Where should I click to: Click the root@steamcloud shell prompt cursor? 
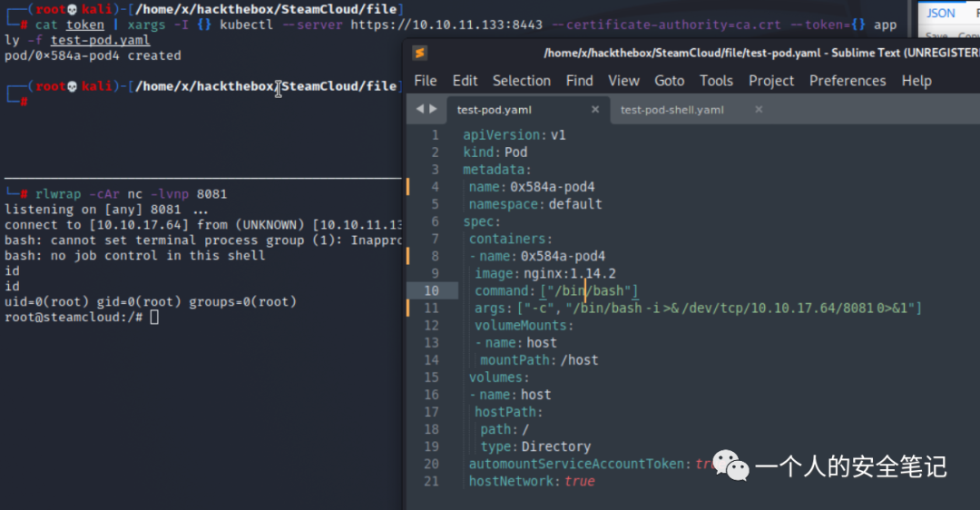154,318
